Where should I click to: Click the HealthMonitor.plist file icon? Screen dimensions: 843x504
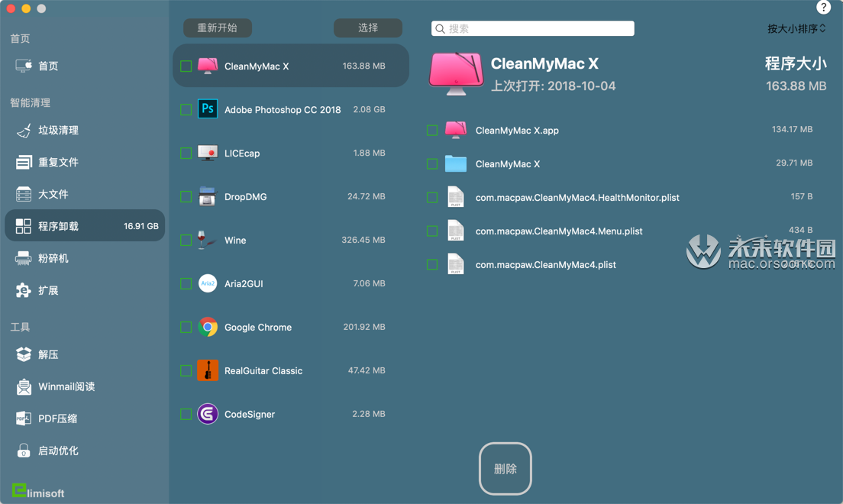(456, 197)
